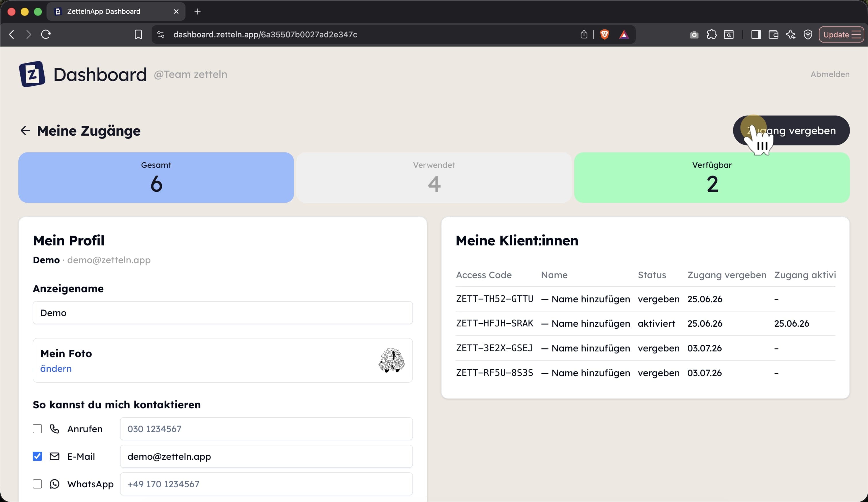Click the Access Code column header
Viewport: 868px width, 502px height.
click(x=484, y=275)
